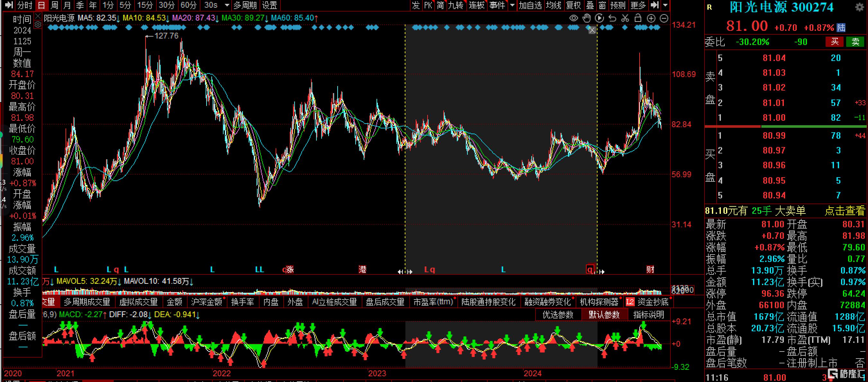Toggle the 事件 events button

coord(497,5)
